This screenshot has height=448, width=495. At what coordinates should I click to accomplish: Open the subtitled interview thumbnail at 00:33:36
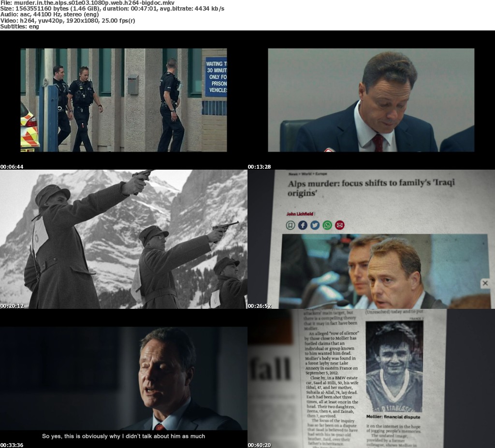pyautogui.click(x=123, y=378)
